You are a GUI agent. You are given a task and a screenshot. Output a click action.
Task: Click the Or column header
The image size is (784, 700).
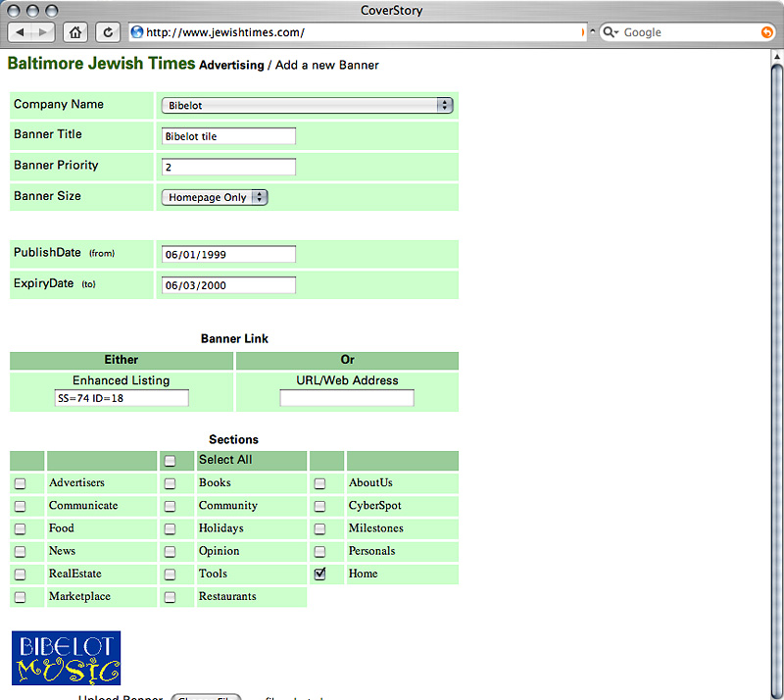click(348, 360)
